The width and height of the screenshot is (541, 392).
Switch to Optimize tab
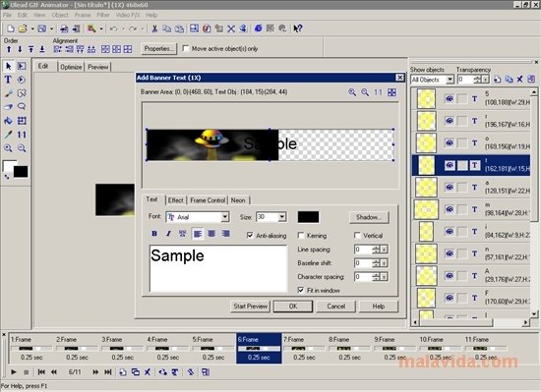[x=71, y=67]
